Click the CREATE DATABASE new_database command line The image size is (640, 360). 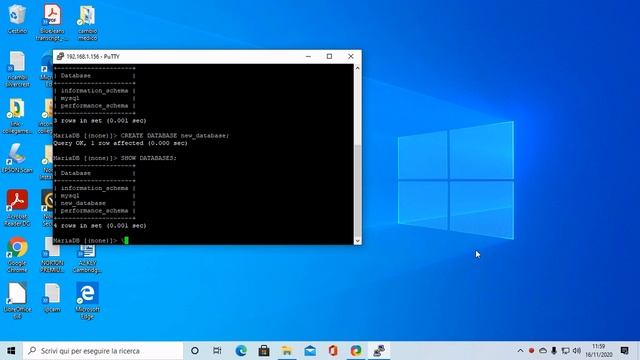[141, 136]
